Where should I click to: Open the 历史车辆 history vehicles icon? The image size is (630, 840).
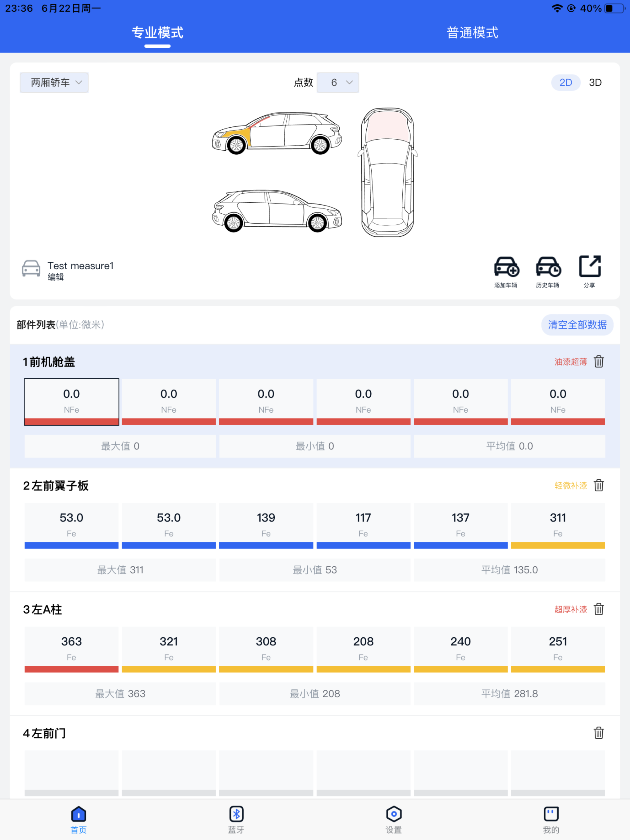[x=548, y=267]
